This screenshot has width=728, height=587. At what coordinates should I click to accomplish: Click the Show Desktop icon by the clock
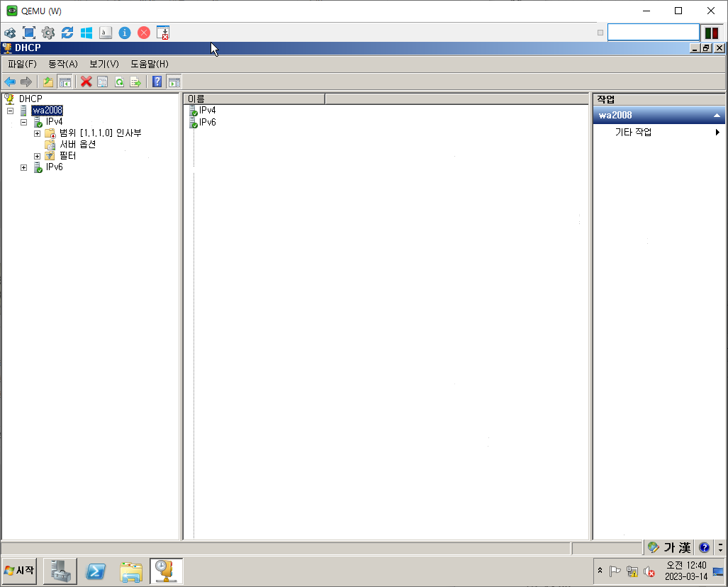718,571
